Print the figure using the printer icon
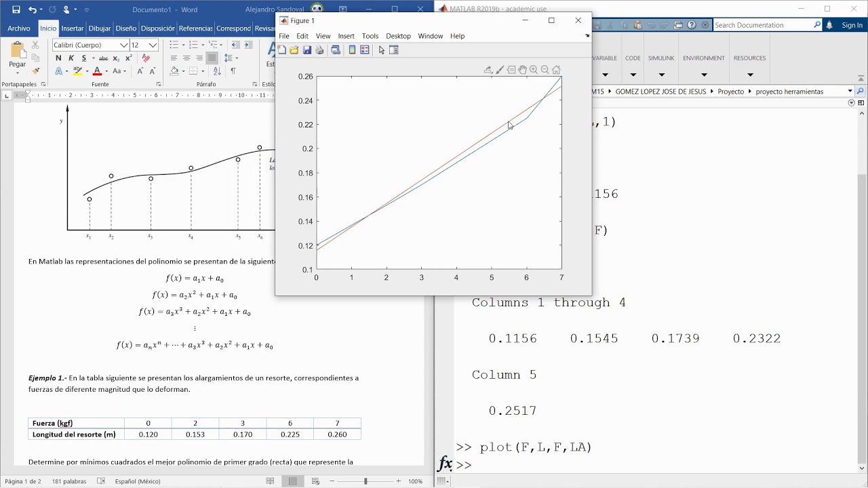This screenshot has width=868, height=488. coord(319,50)
